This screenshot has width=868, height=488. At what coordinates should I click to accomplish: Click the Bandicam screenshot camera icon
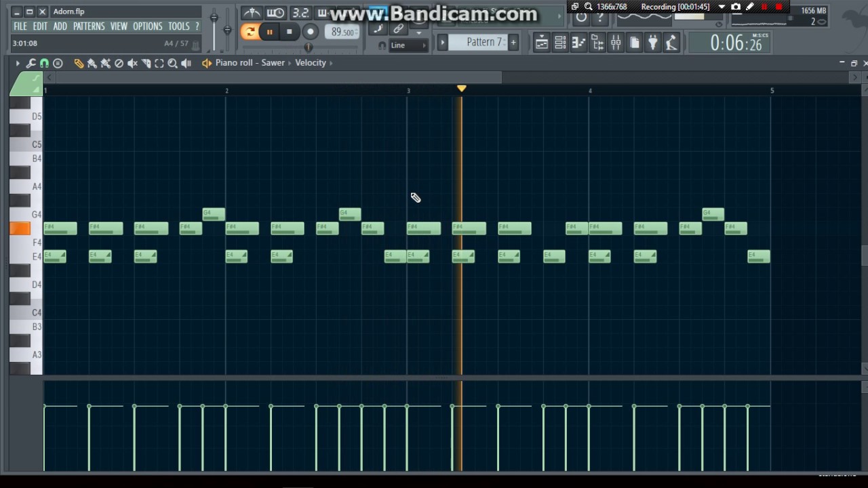click(736, 7)
